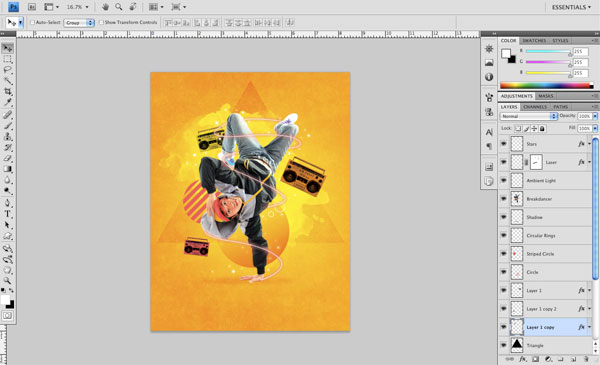Click the Rotate View tool in the application bar
The height and width of the screenshot is (365, 600).
click(x=133, y=7)
